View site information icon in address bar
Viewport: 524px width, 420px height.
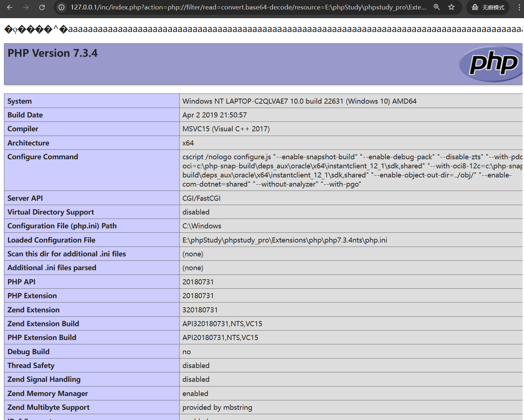(61, 7)
